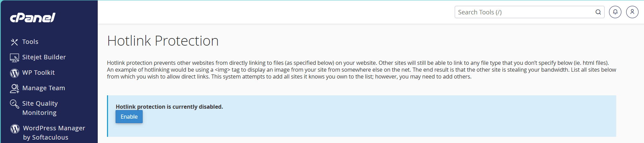The height and width of the screenshot is (143, 644).
Task: Select Site Quality Monitoring label
Action: [40, 108]
